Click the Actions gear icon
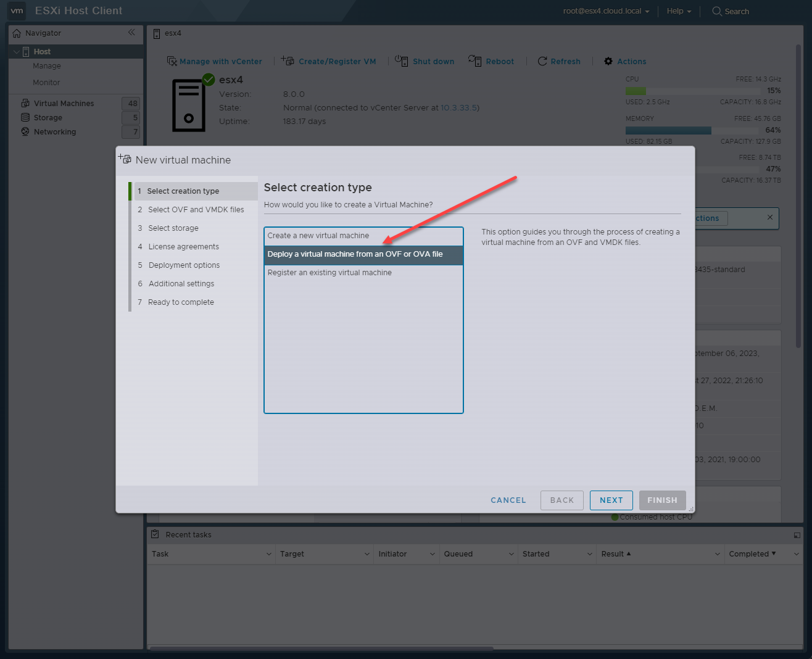 point(608,61)
